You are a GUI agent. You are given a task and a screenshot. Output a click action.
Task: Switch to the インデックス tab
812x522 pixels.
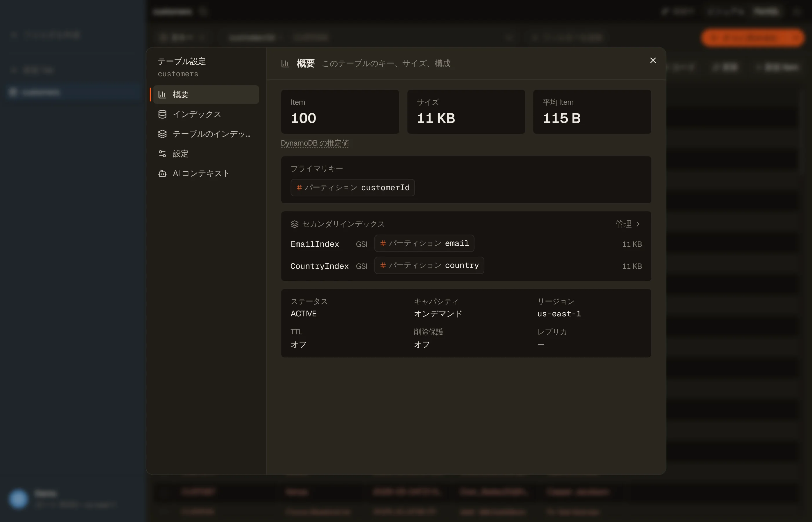(206, 114)
